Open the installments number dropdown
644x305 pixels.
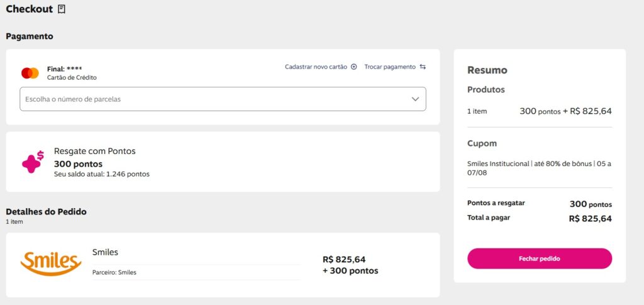coord(214,99)
